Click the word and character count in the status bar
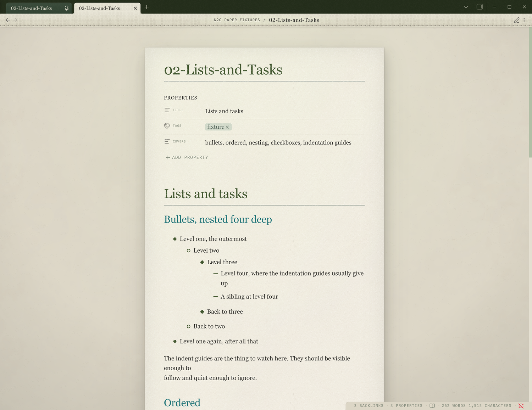This screenshot has height=410, width=532. coord(476,406)
